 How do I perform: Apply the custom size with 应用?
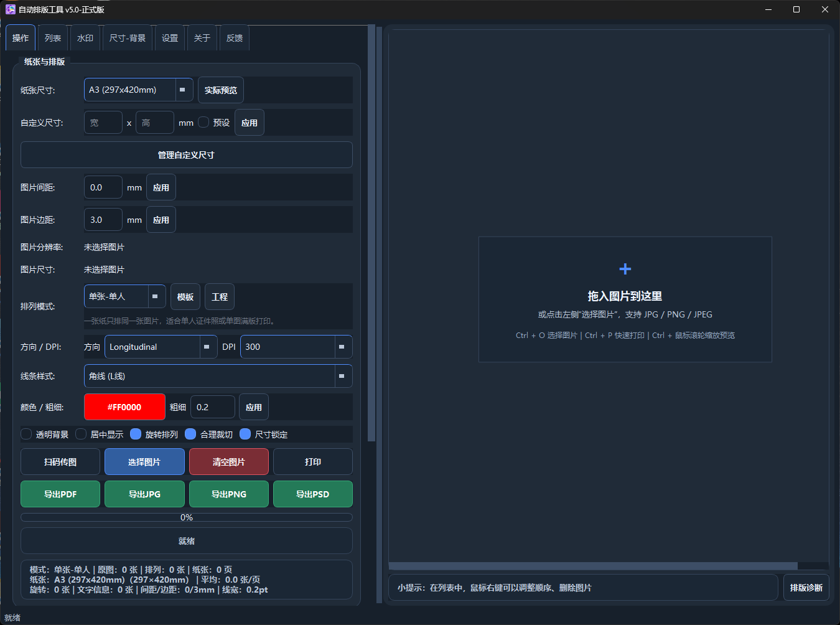tap(250, 123)
